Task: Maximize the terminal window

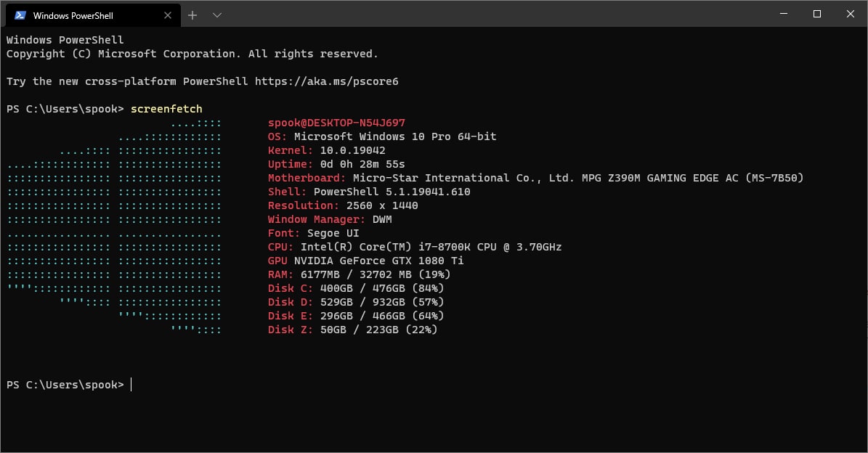Action: coord(816,14)
